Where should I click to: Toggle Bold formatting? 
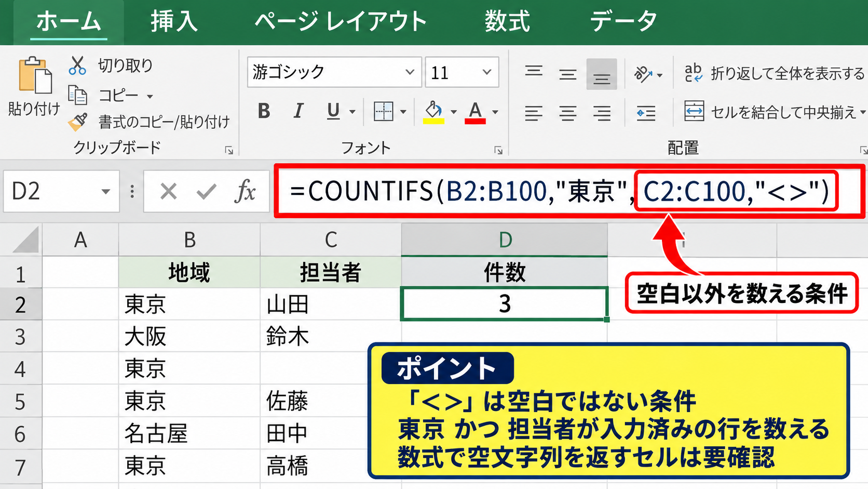click(x=264, y=111)
